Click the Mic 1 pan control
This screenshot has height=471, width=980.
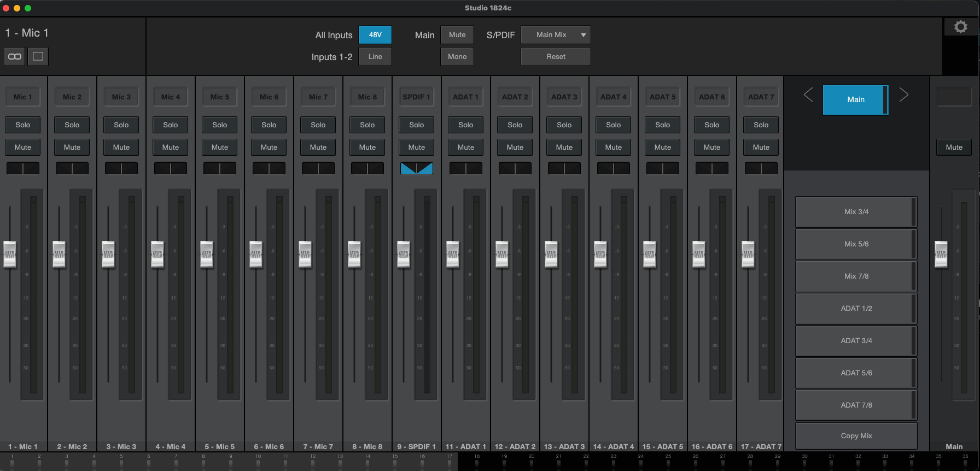click(x=23, y=168)
